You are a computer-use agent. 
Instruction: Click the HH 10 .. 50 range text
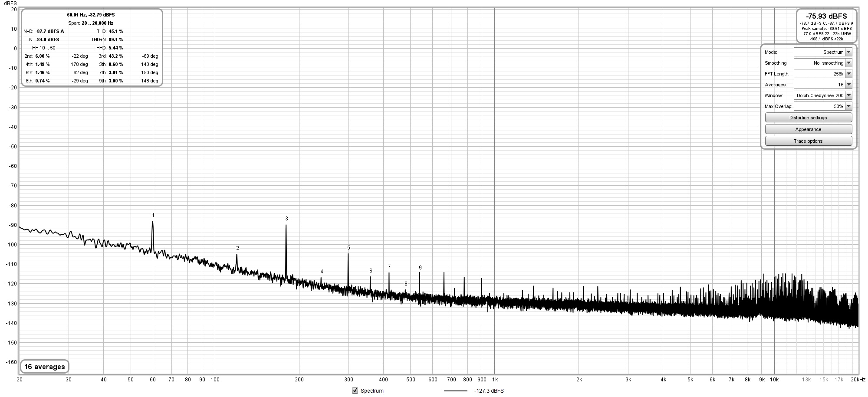[x=44, y=48]
